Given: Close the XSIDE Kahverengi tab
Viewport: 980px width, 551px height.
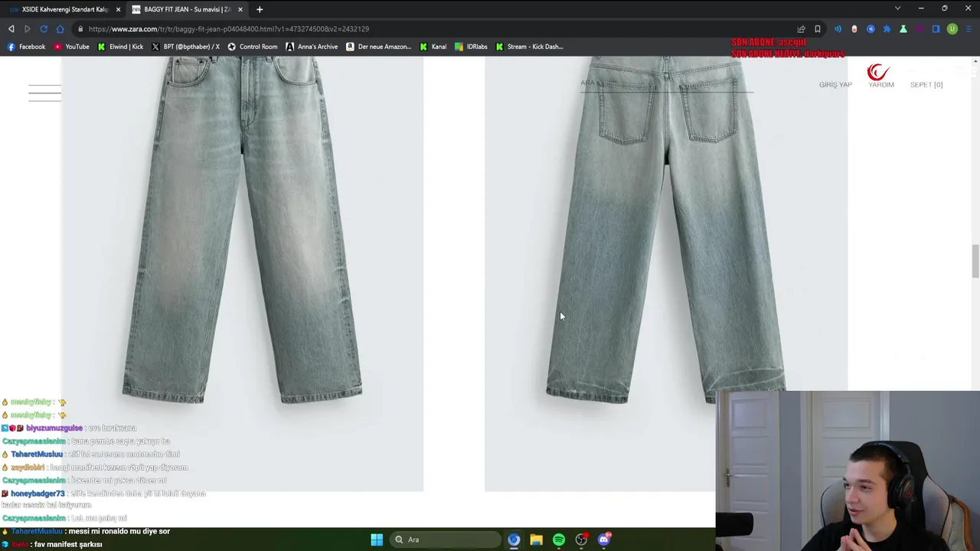Looking at the screenshot, I should [118, 9].
